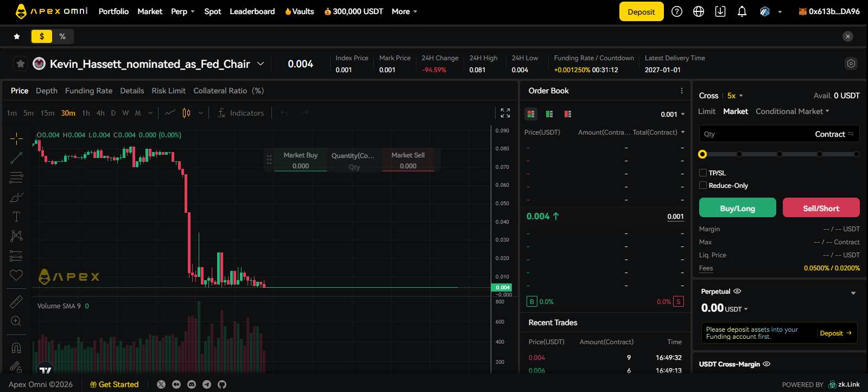Click the language globe icon
Viewport: 868px width, 392px height.
pyautogui.click(x=699, y=11)
